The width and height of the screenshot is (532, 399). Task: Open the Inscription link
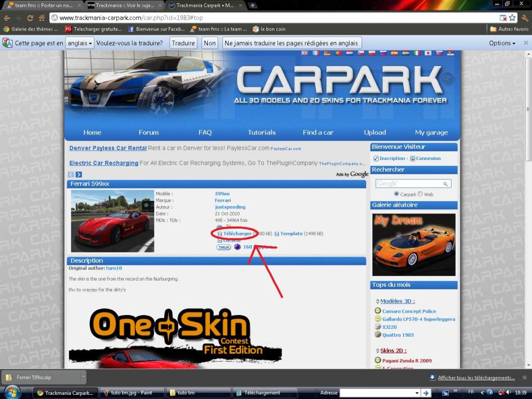coord(392,158)
